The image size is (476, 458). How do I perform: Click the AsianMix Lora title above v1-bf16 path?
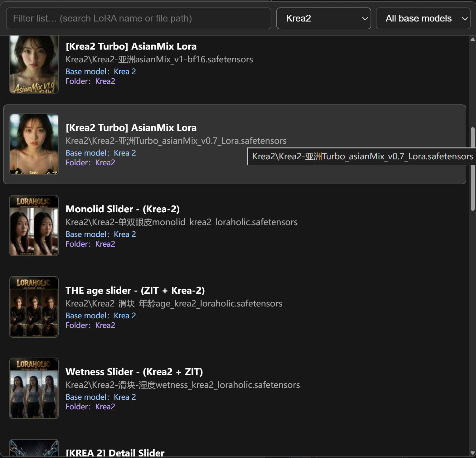[x=131, y=46]
